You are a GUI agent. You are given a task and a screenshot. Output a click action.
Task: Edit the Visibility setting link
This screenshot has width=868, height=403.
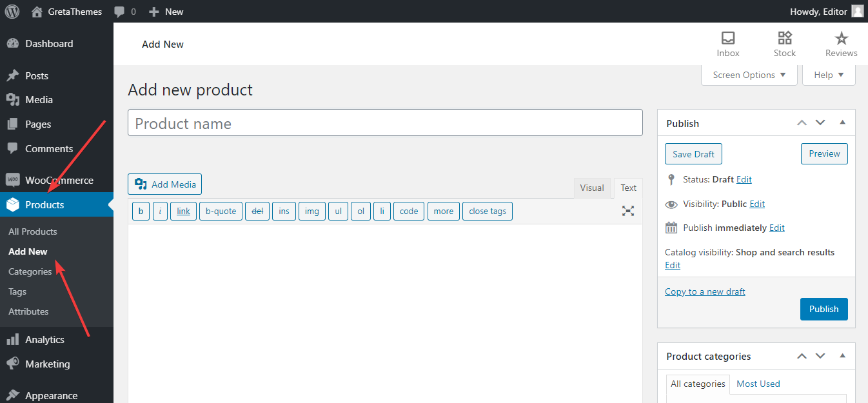pos(757,204)
